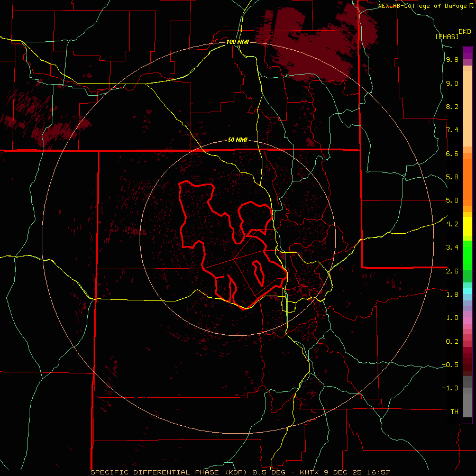Click the -1.3 legend value
476x476 pixels.
[450, 388]
